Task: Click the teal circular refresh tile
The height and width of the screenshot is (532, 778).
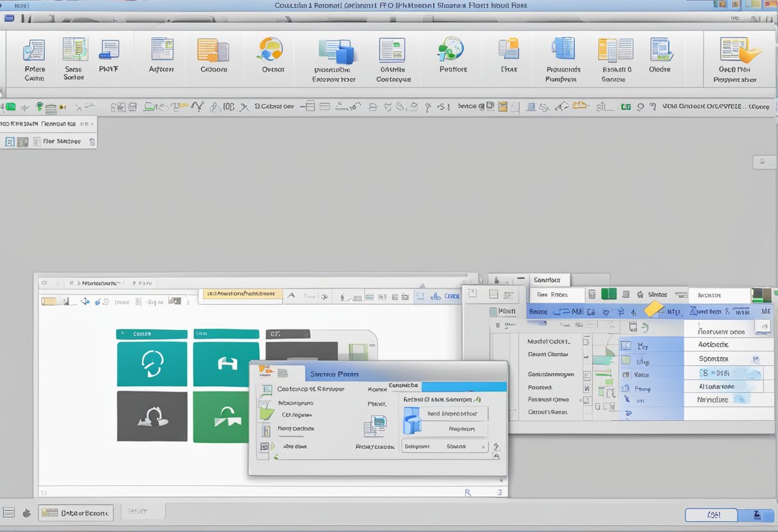Action: [152, 364]
